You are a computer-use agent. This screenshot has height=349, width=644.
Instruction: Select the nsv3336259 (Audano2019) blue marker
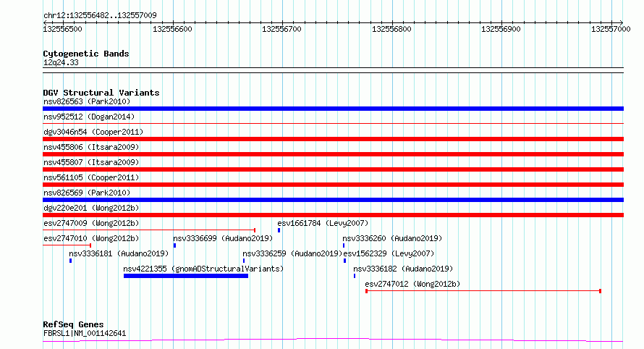244,261
